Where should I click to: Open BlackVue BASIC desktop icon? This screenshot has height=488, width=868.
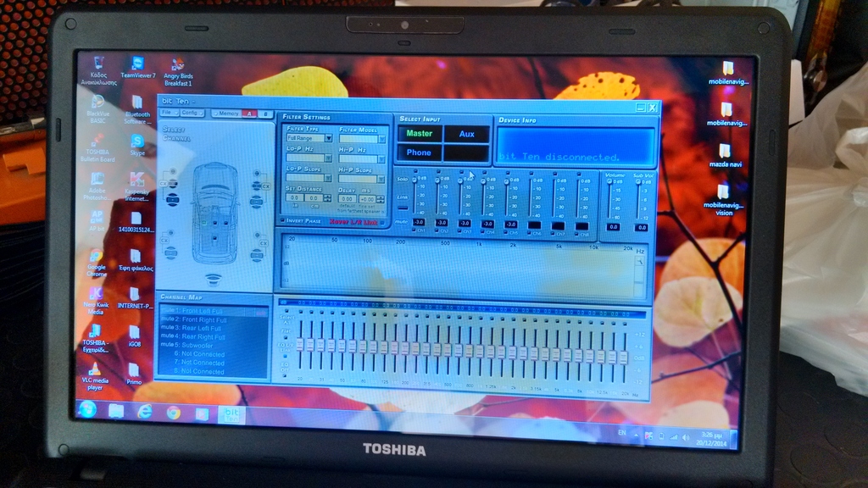click(97, 109)
